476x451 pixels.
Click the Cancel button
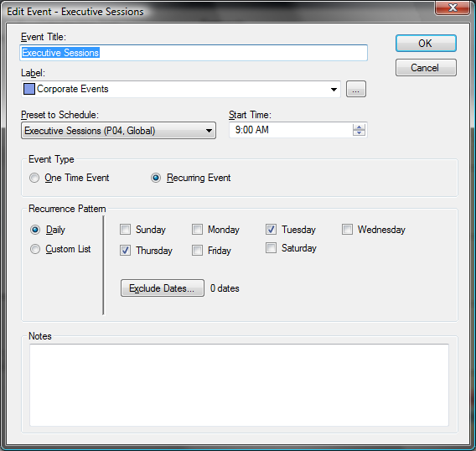[x=426, y=67]
